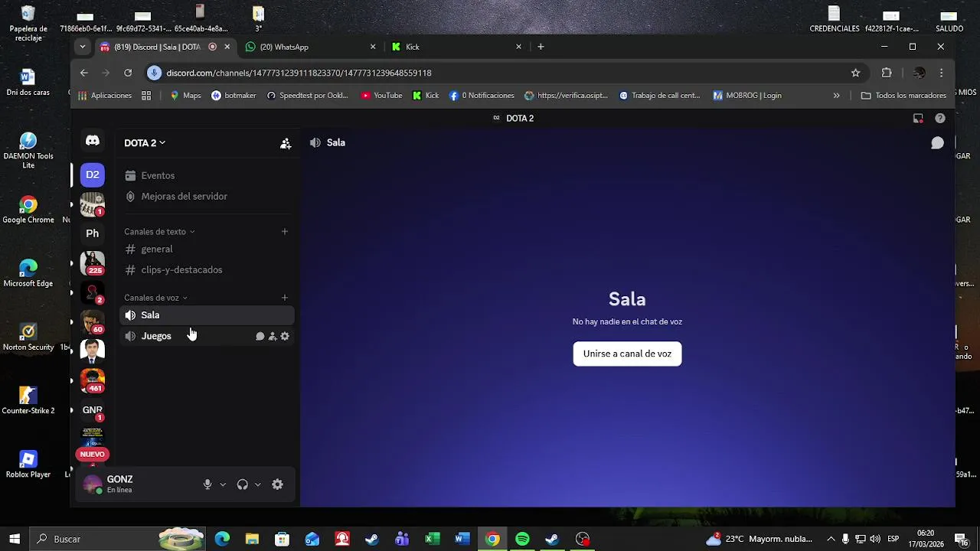Add a text channel with plus icon
980x551 pixels.
(x=285, y=231)
